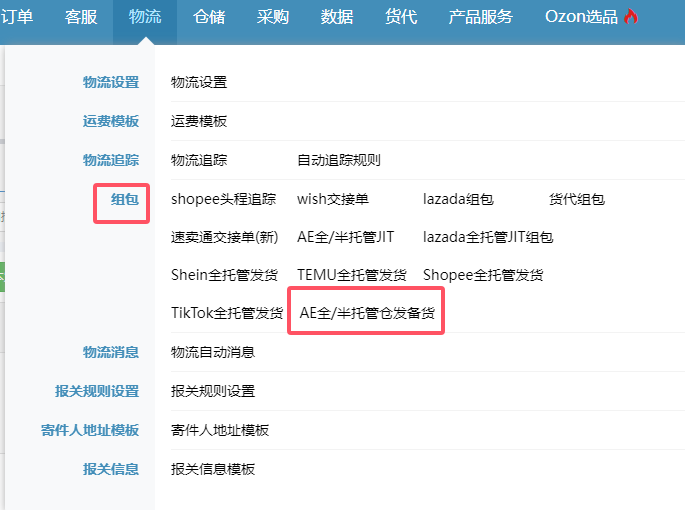Open the 寄件人地址模板 submenu link

click(220, 430)
